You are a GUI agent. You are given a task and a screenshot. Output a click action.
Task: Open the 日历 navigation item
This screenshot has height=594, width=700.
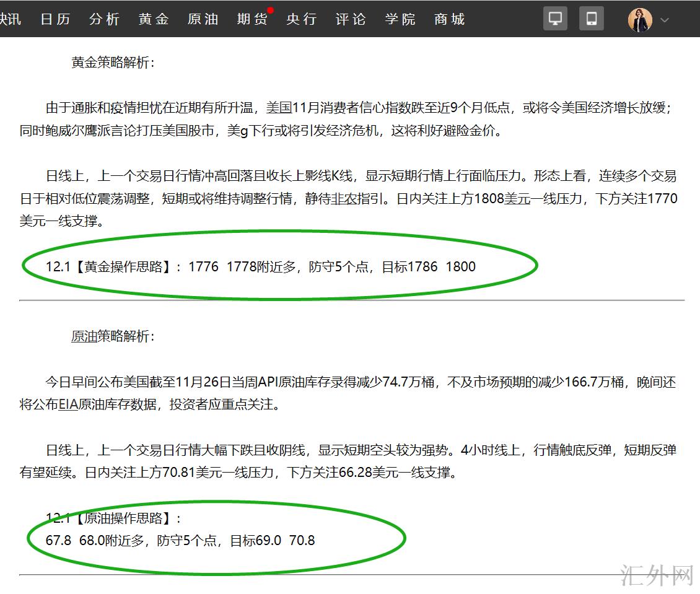pos(55,19)
